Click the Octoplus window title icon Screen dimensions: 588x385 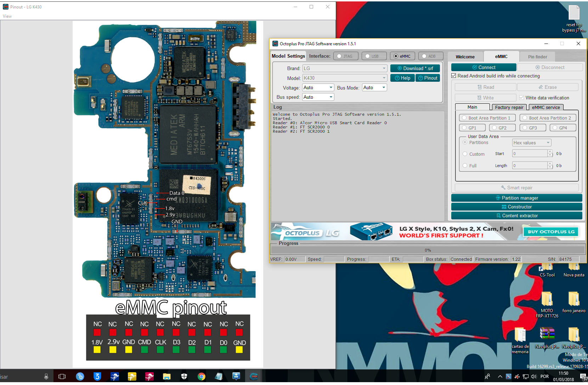pos(275,44)
